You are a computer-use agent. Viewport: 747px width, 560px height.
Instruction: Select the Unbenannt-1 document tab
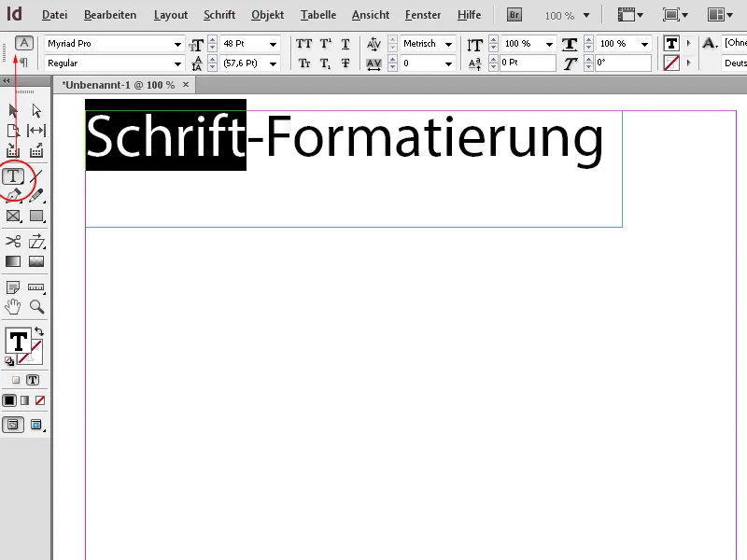coord(119,85)
